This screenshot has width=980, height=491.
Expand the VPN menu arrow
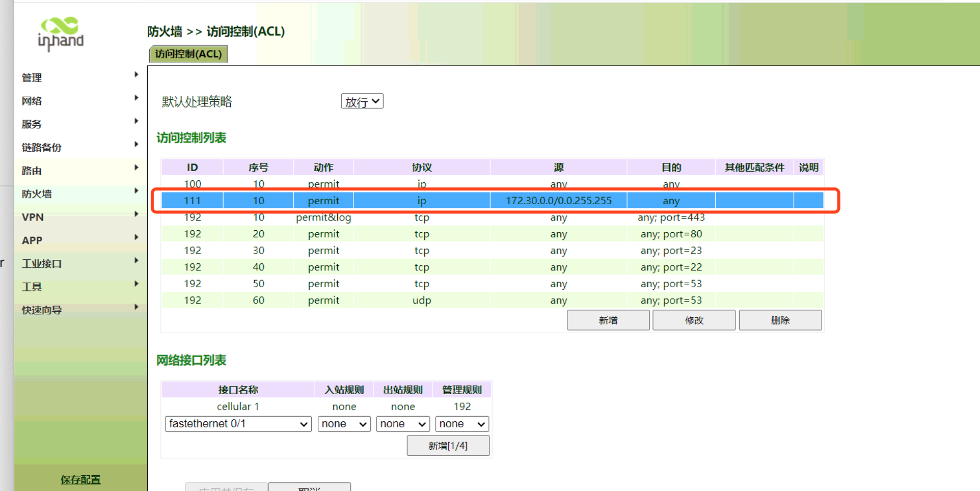[x=136, y=214]
